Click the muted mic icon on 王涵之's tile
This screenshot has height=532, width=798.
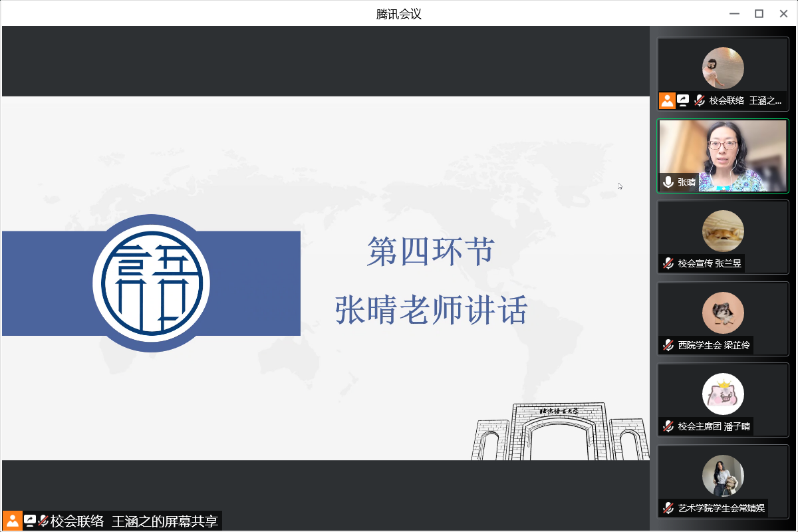tap(700, 100)
